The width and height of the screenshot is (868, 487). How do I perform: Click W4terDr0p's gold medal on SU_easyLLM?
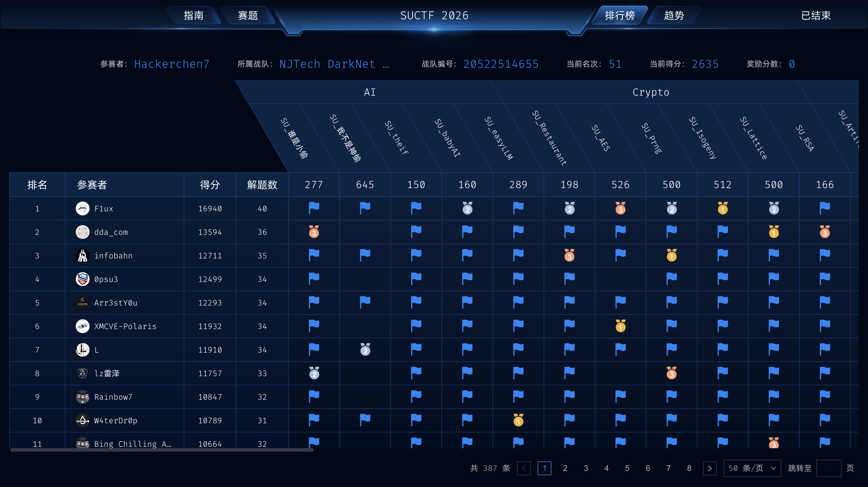pyautogui.click(x=518, y=420)
